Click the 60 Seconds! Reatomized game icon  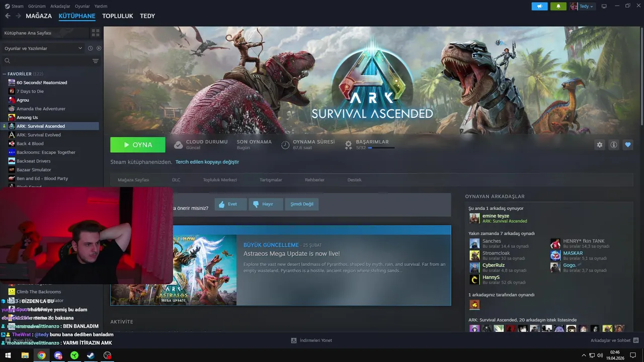[12, 82]
